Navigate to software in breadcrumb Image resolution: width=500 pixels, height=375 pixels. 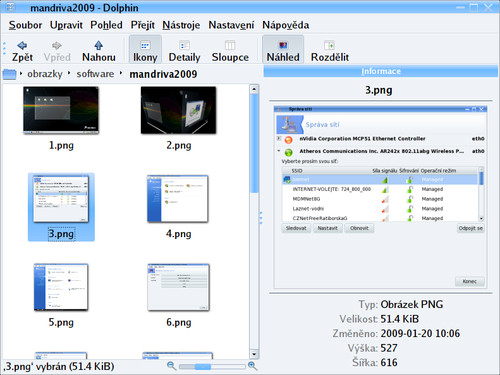95,74
